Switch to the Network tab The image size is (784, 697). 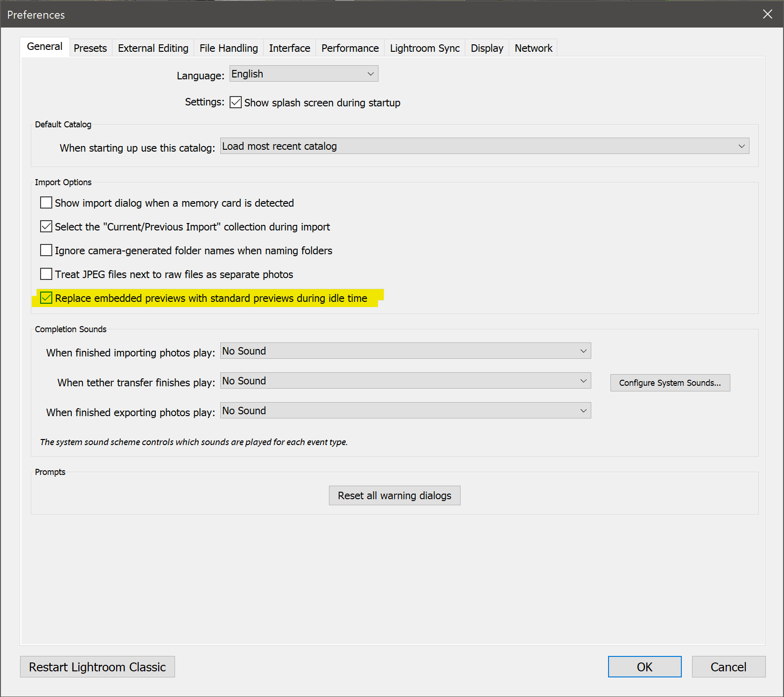pyautogui.click(x=533, y=48)
